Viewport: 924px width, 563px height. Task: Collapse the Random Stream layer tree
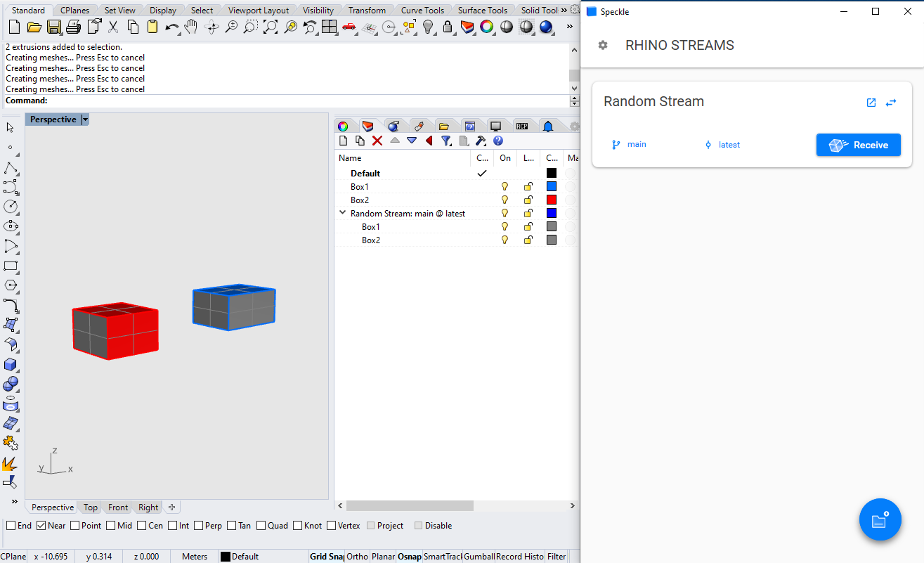point(343,213)
